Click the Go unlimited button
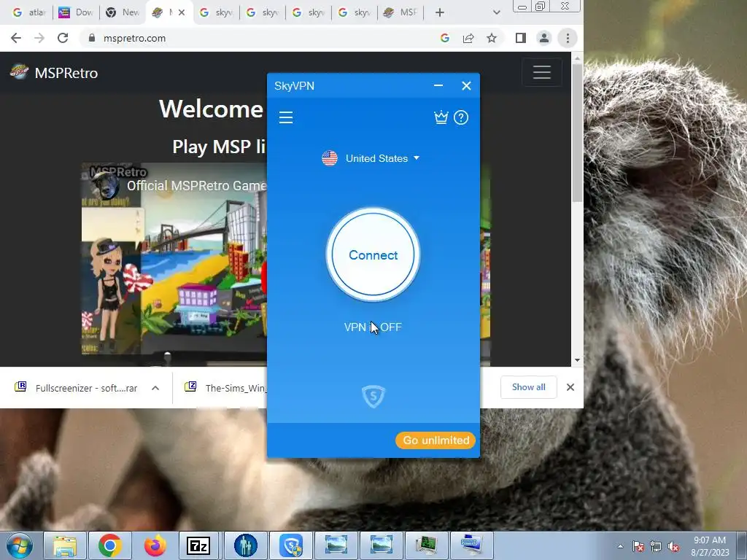Image resolution: width=747 pixels, height=560 pixels. click(436, 440)
